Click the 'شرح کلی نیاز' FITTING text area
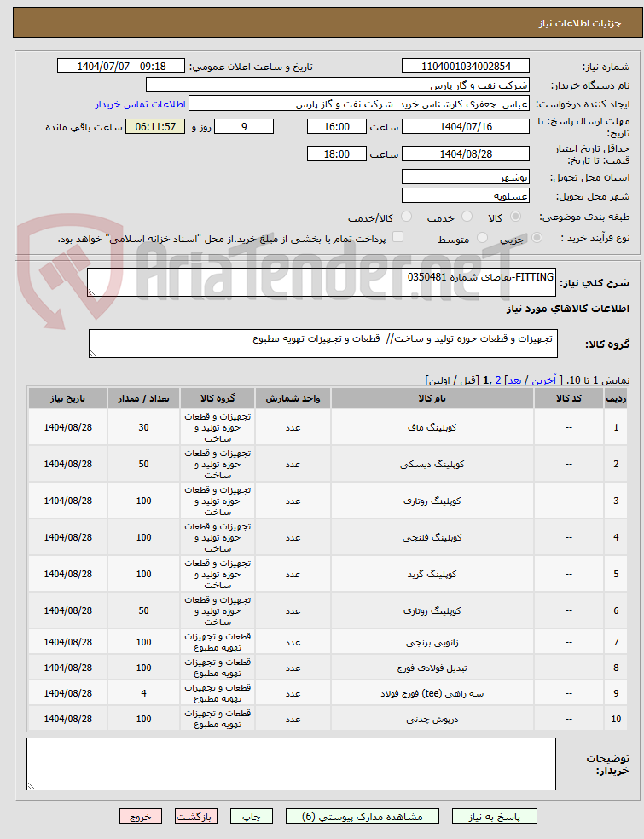 point(322,282)
